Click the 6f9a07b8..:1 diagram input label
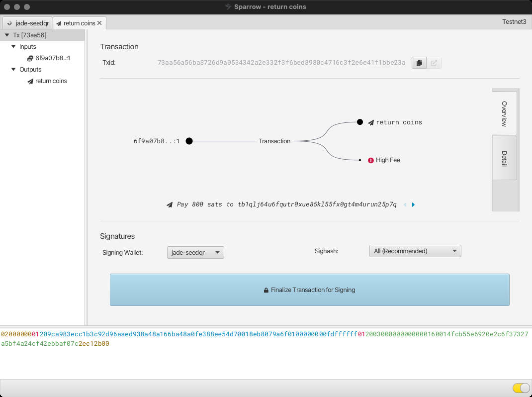The width and height of the screenshot is (532, 397). tap(157, 141)
